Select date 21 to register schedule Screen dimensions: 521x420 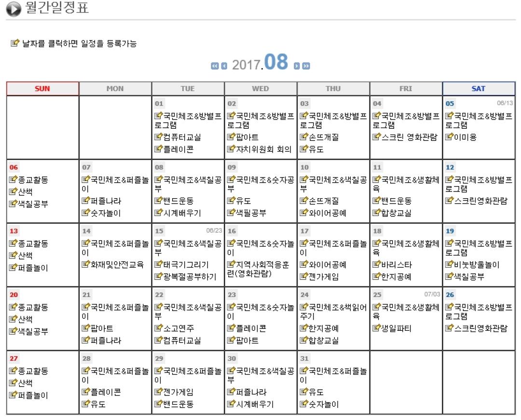86,295
